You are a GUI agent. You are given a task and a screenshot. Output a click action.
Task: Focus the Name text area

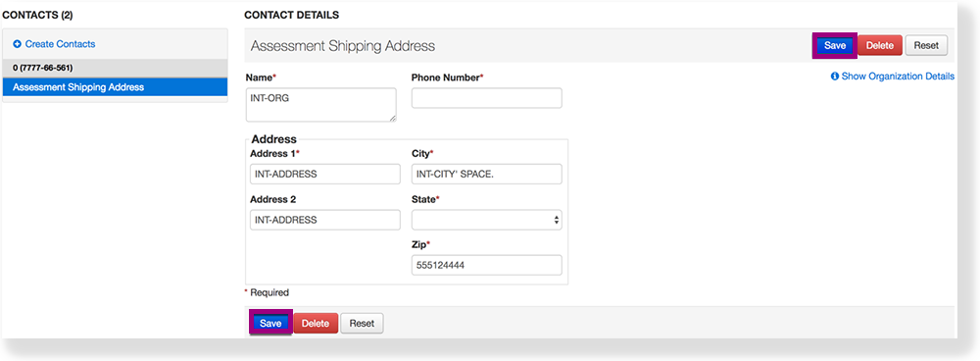point(321,105)
